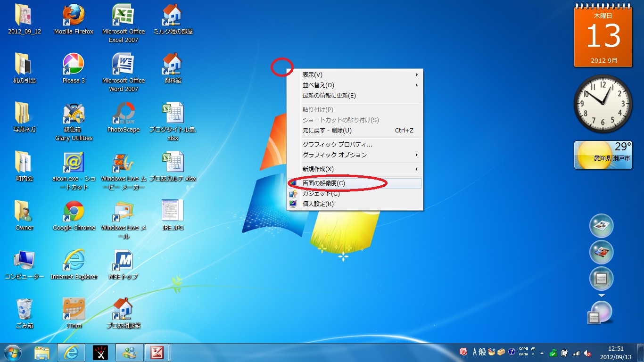The width and height of the screenshot is (644, 362).
Task: Select 個人設定(R) in context menu
Action: (x=355, y=204)
